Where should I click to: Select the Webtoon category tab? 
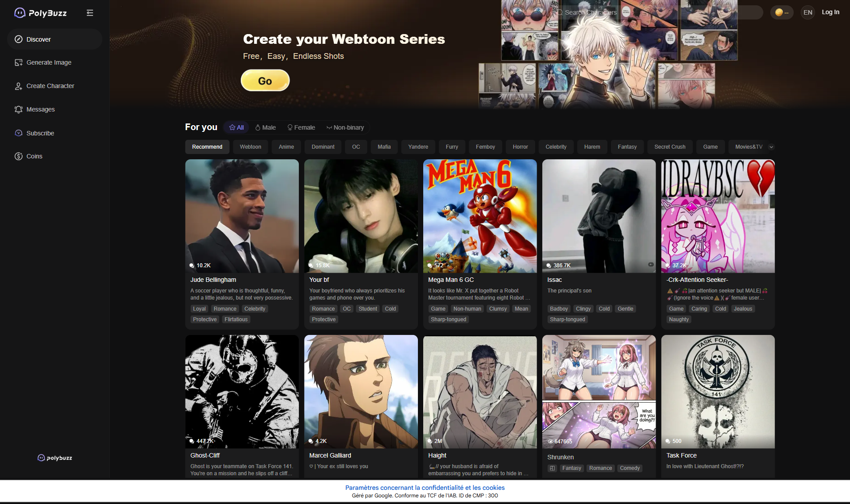click(251, 147)
